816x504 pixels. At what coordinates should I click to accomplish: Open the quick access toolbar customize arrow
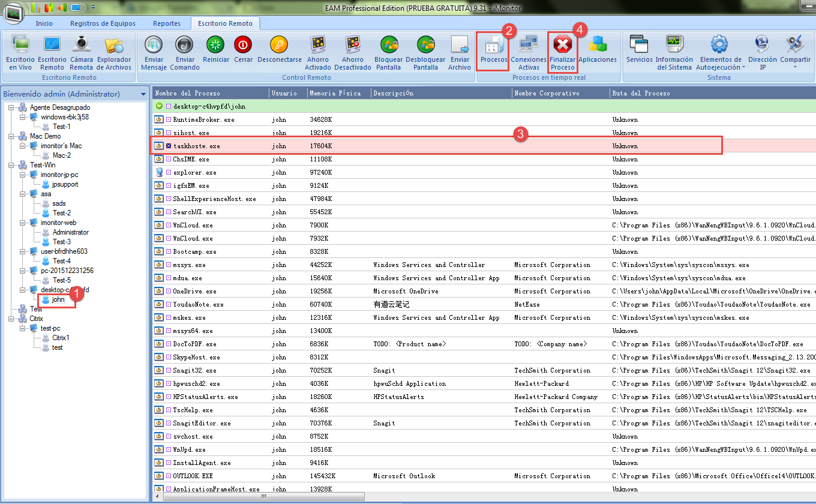click(94, 8)
